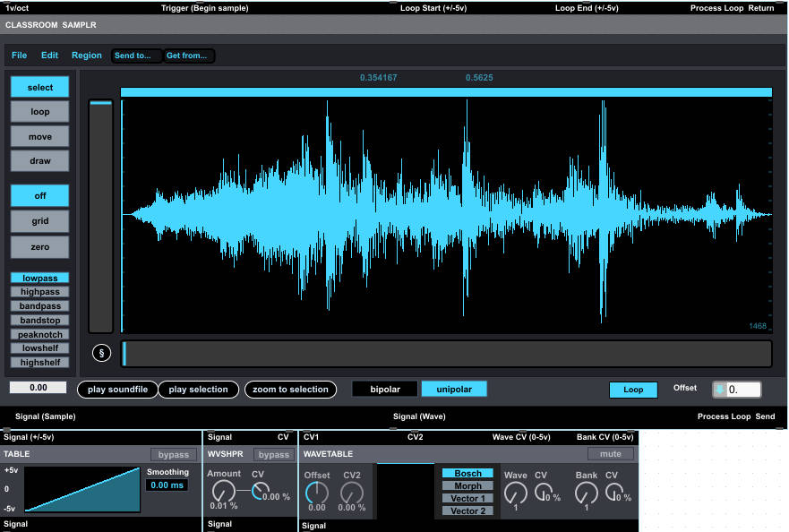The height and width of the screenshot is (532, 789).
Task: Toggle the Loop button on
Action: [633, 390]
